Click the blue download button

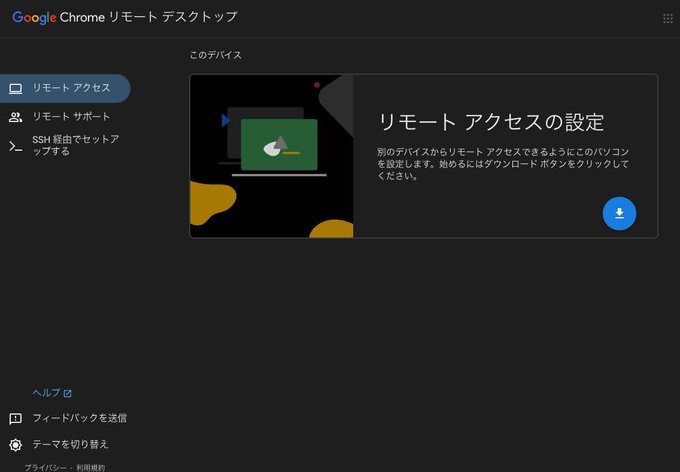(x=619, y=213)
